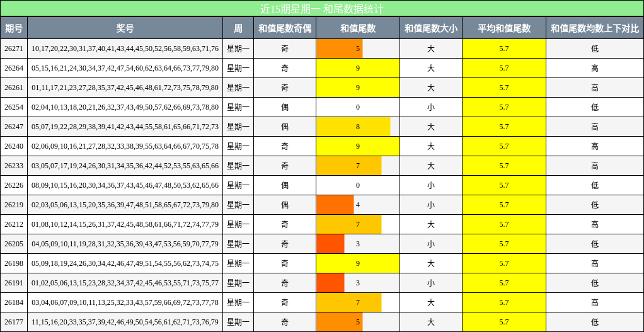Click the winning numbers starting 01,11,17,21
Image resolution: width=644 pixels, height=332 pixels.
(x=125, y=88)
